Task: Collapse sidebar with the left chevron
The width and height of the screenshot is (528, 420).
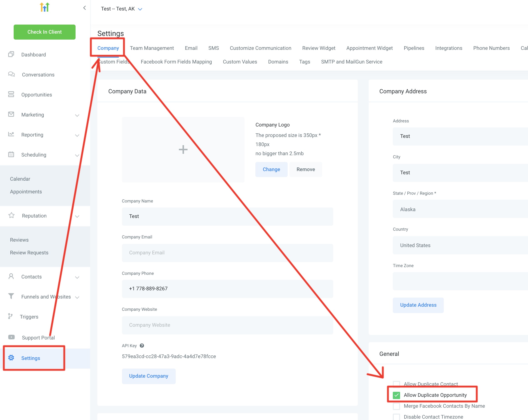Action: click(x=84, y=8)
